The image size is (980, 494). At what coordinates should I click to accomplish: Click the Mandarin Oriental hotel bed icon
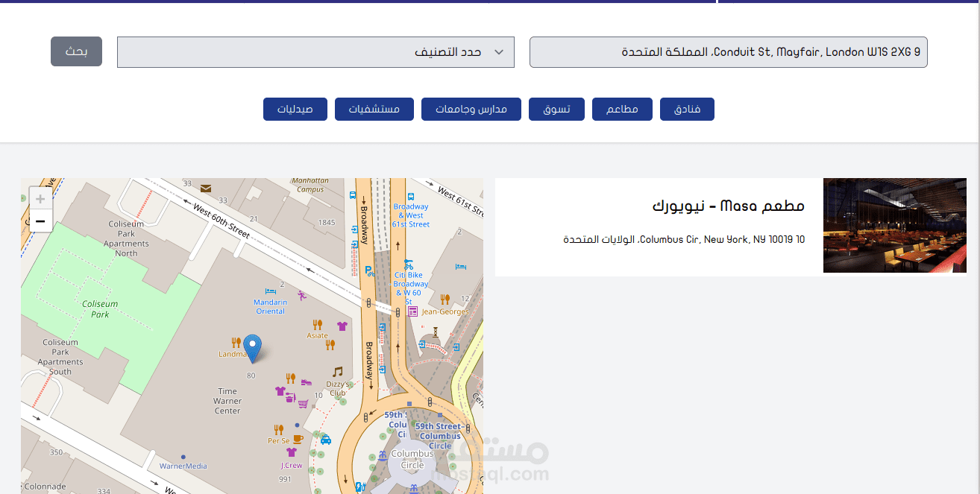pos(270,291)
